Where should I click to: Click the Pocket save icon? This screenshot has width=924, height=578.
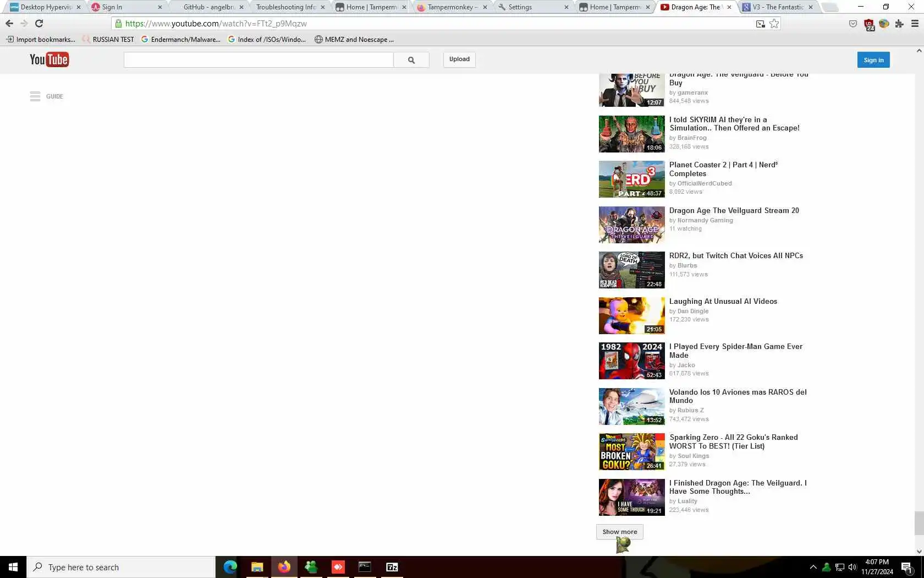tap(853, 24)
